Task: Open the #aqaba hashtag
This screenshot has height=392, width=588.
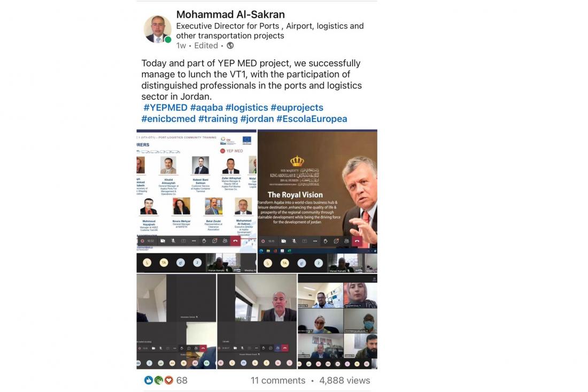Action: click(x=206, y=107)
